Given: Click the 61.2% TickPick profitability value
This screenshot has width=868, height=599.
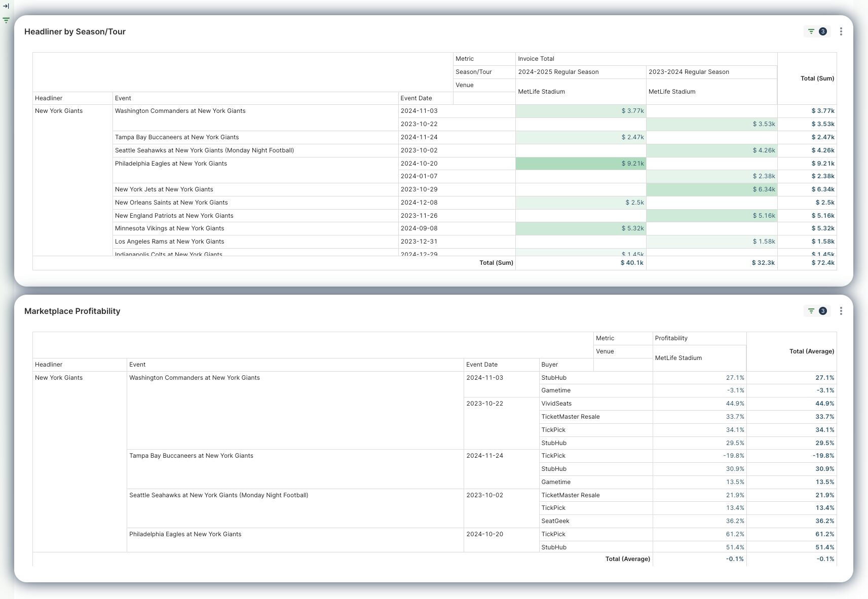Looking at the screenshot, I should pos(735,534).
